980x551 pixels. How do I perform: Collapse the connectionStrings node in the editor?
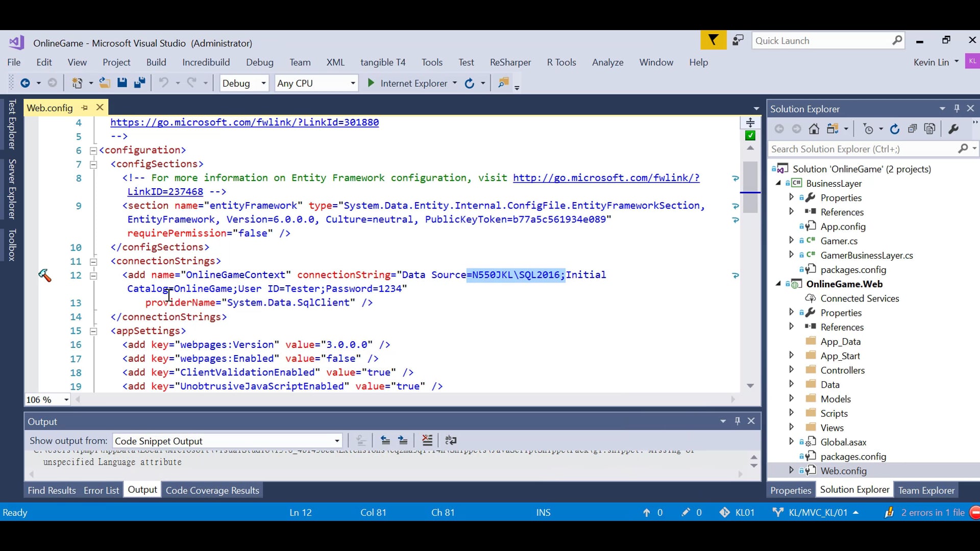point(93,261)
